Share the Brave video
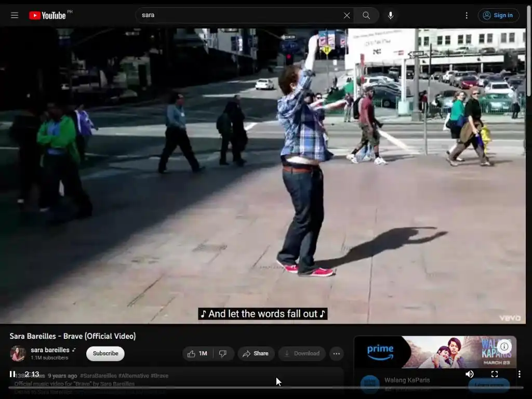This screenshot has height=399, width=532. tap(256, 353)
